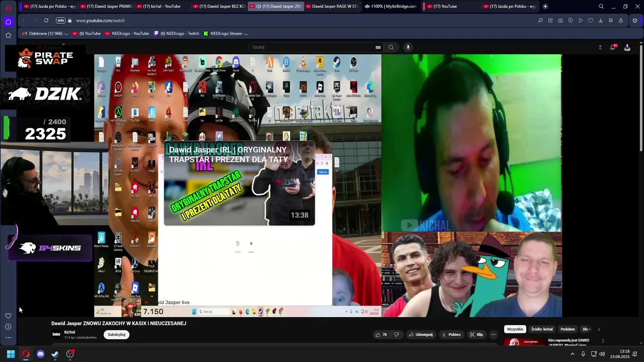Switch to 'Dawid Jasper RAGE W ST' tab

[331, 7]
